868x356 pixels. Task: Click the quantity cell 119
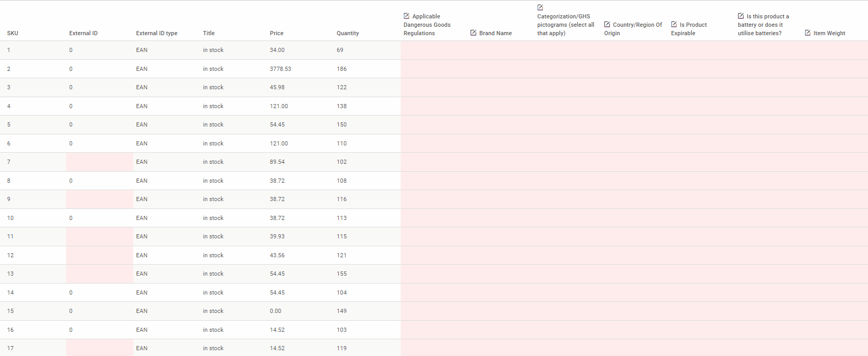342,348
